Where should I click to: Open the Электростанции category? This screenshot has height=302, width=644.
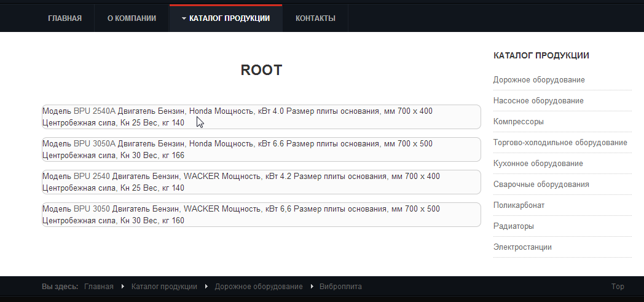tap(522, 247)
